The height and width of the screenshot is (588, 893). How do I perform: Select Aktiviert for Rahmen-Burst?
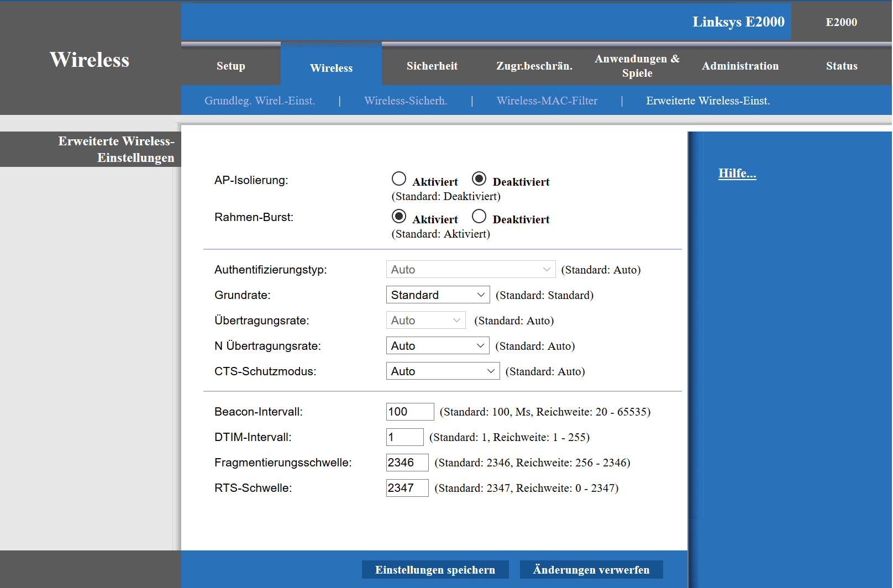point(398,217)
